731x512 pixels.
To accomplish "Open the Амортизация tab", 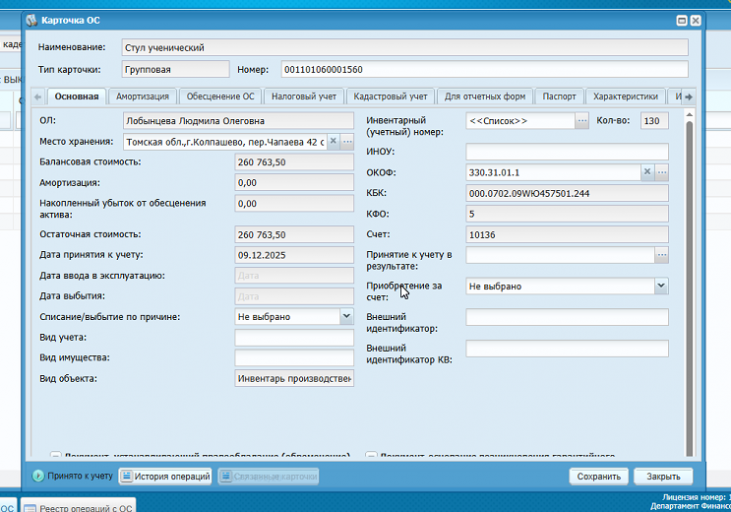I will 142,97.
